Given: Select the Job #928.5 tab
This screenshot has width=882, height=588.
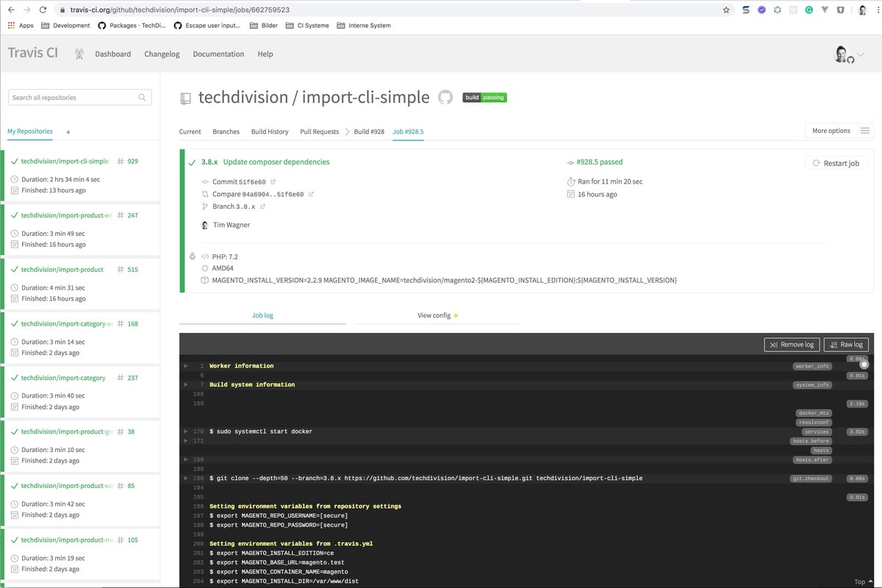Looking at the screenshot, I should [x=408, y=132].
